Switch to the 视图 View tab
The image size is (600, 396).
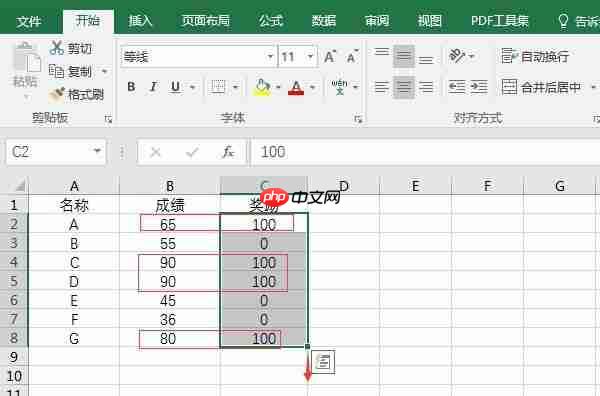[430, 21]
